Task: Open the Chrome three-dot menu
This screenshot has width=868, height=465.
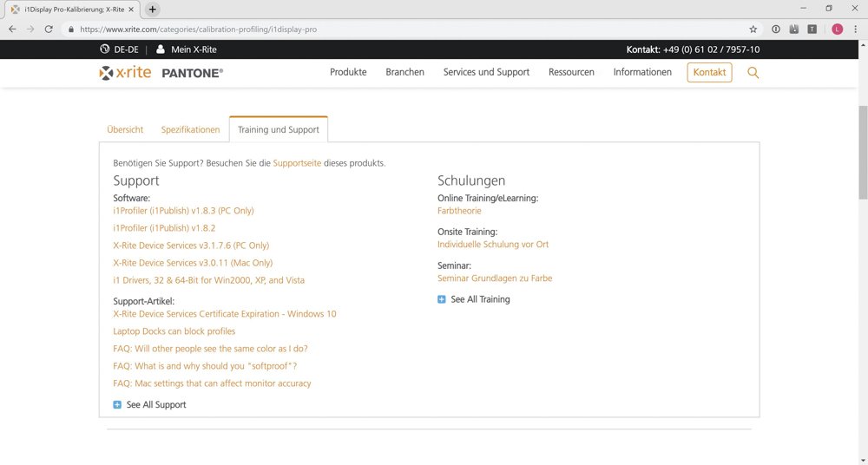Action: (855, 29)
